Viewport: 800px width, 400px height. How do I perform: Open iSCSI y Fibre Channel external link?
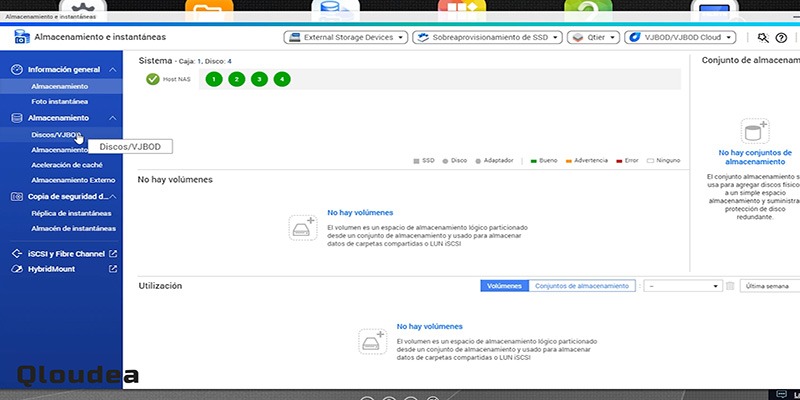click(x=113, y=254)
